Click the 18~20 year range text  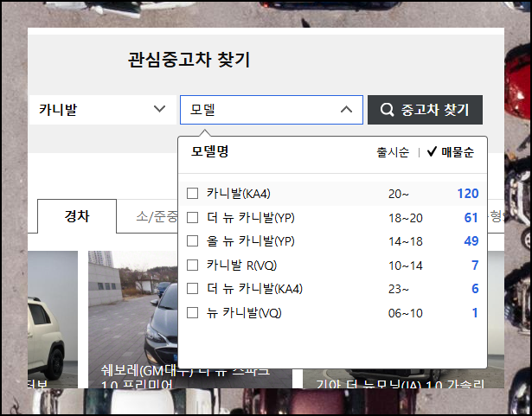pyautogui.click(x=406, y=218)
